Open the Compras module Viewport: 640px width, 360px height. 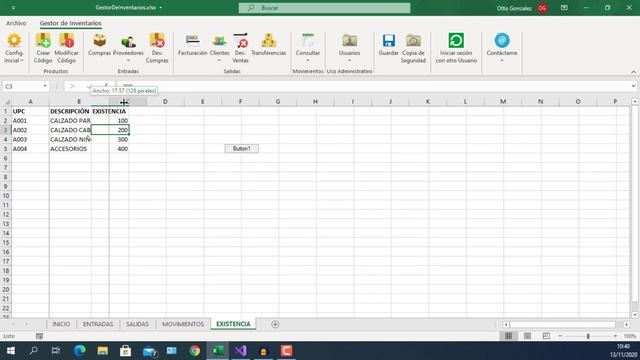(x=100, y=40)
